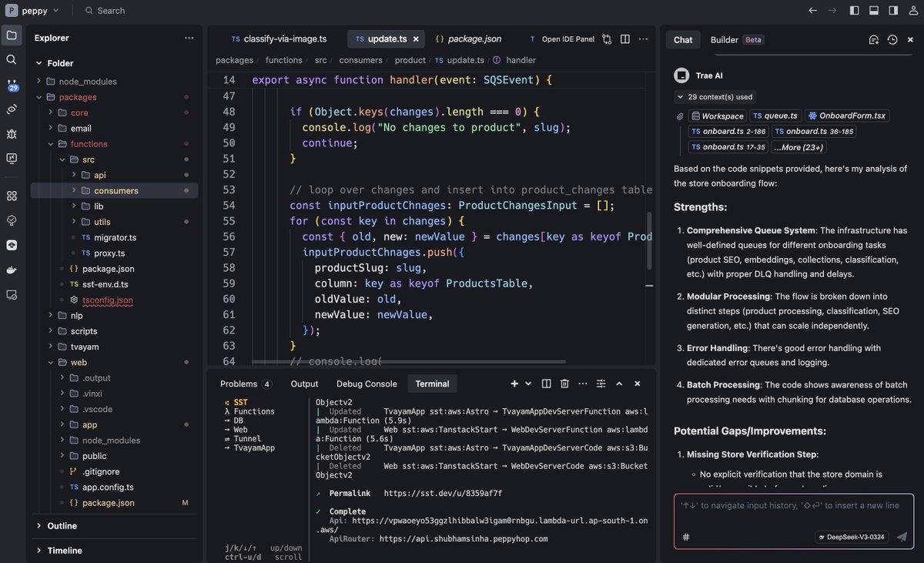This screenshot has width=924, height=563.
Task: Open the Run and Debug bug icon
Action: point(12,133)
